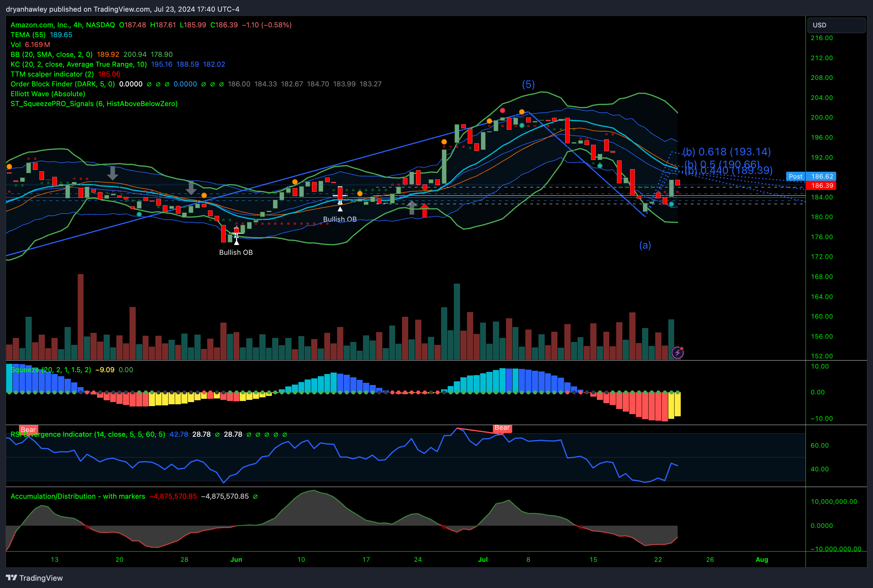Screen dimensions: 873x588
Task: Click the Jun date axis label
Action: pyautogui.click(x=236, y=560)
